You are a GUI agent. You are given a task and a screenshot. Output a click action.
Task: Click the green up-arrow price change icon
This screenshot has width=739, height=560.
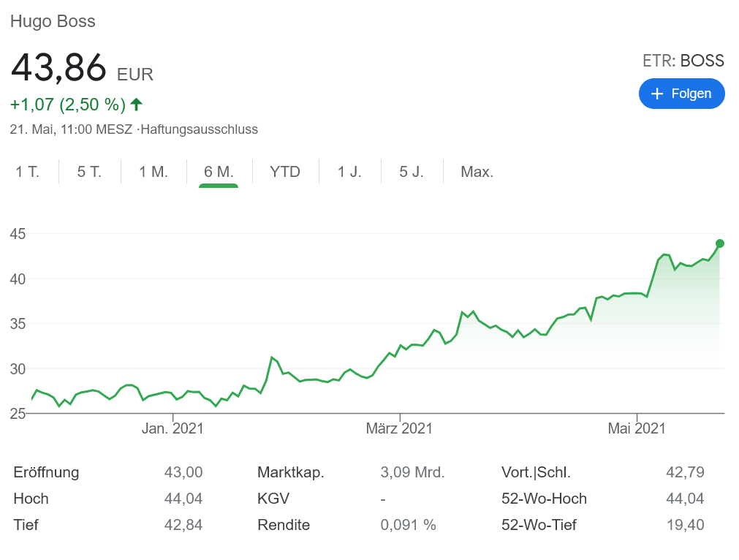tap(136, 104)
